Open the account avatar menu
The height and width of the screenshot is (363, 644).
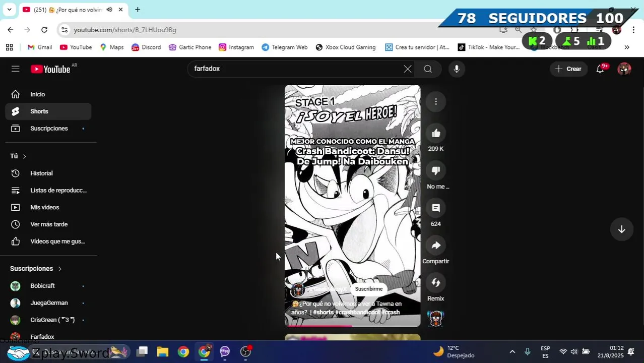[x=624, y=69]
